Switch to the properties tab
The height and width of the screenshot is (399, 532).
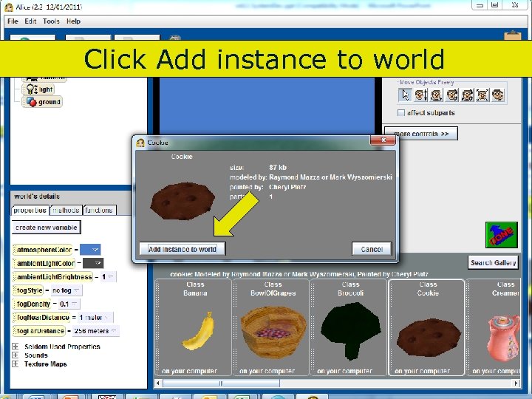(30, 211)
